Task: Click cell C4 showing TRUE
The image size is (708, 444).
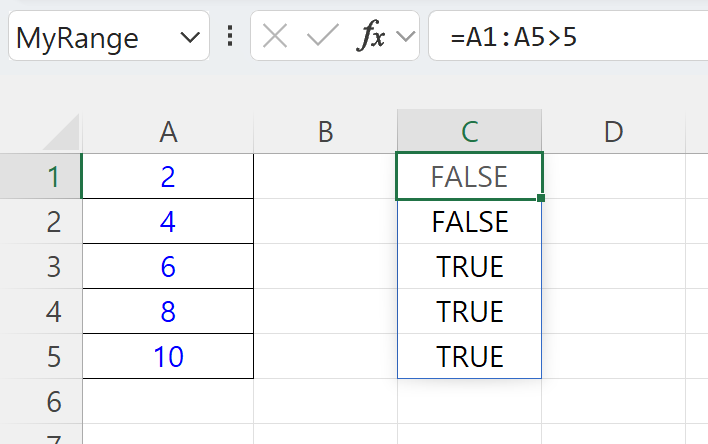Action: 470,311
